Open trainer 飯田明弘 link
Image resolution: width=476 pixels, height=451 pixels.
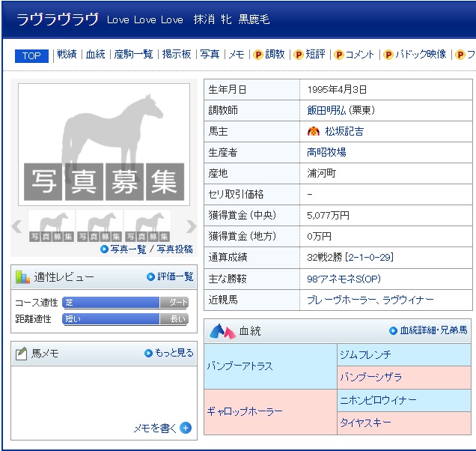326,110
